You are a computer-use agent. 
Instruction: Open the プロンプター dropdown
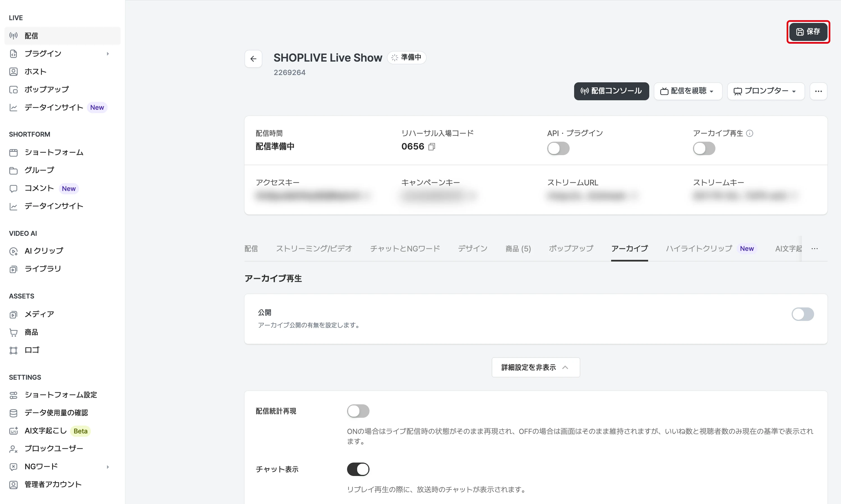766,91
